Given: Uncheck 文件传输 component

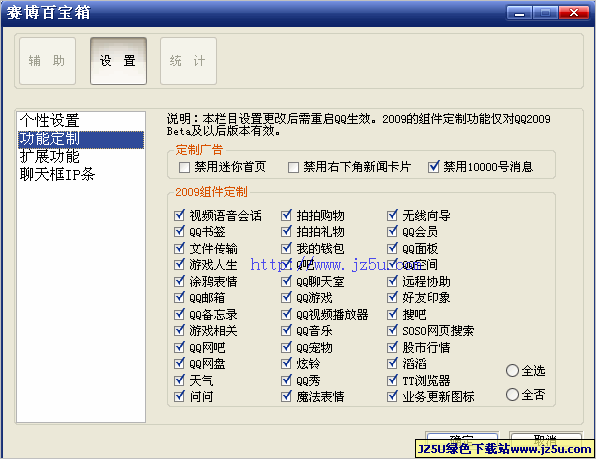Looking at the screenshot, I should (179, 248).
